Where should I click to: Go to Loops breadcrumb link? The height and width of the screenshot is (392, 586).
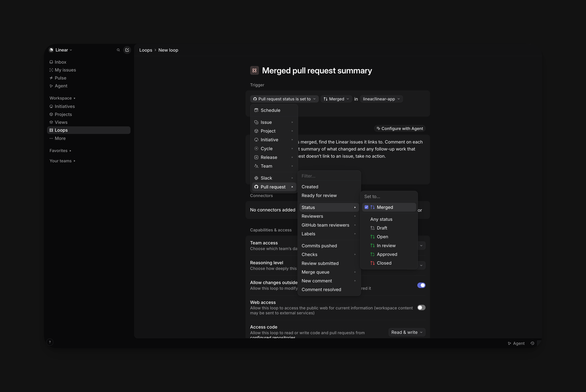pos(146,50)
